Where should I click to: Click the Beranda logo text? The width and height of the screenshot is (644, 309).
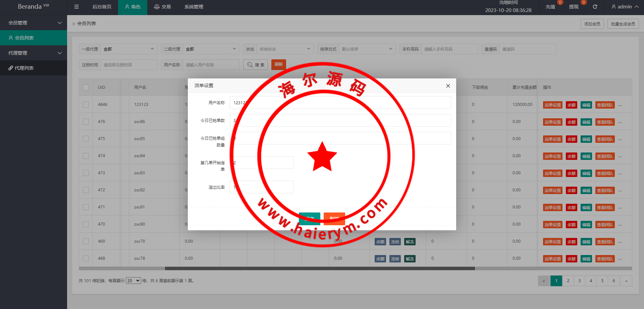click(33, 6)
